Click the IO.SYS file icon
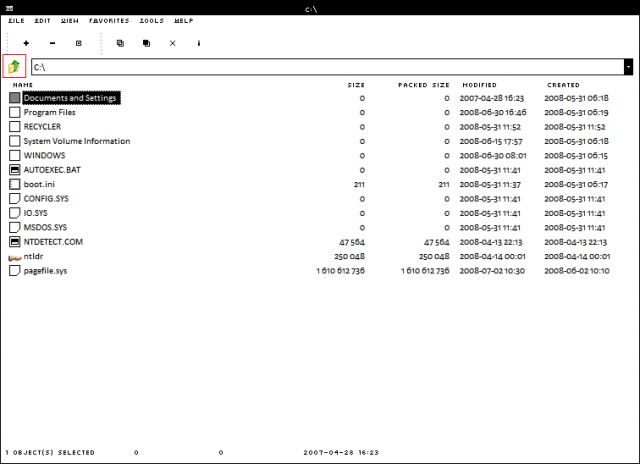 pyautogui.click(x=15, y=213)
